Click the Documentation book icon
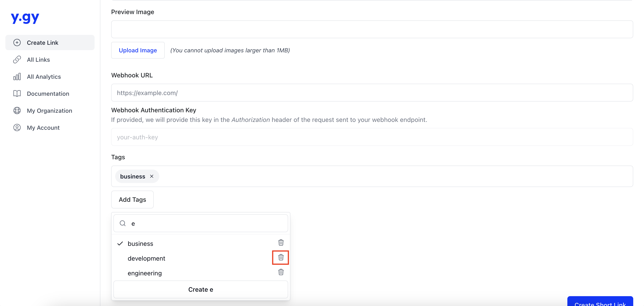Viewport: 644px width, 306px height. pos(16,93)
